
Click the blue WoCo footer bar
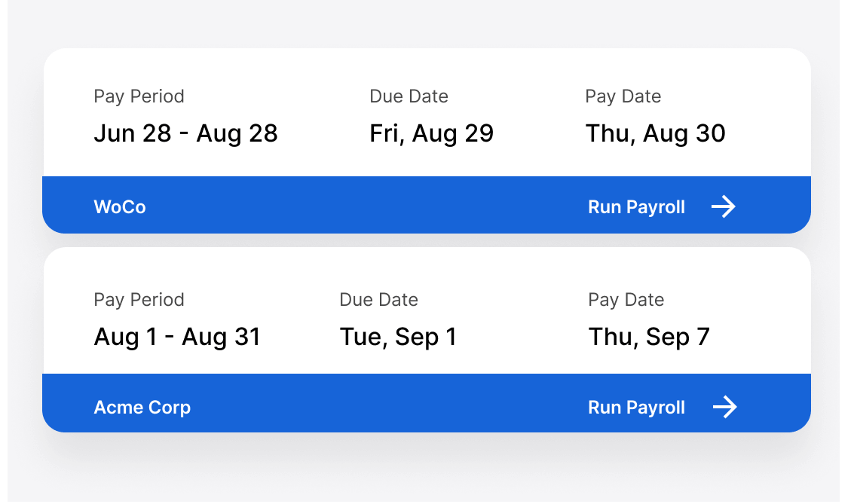(x=362, y=206)
